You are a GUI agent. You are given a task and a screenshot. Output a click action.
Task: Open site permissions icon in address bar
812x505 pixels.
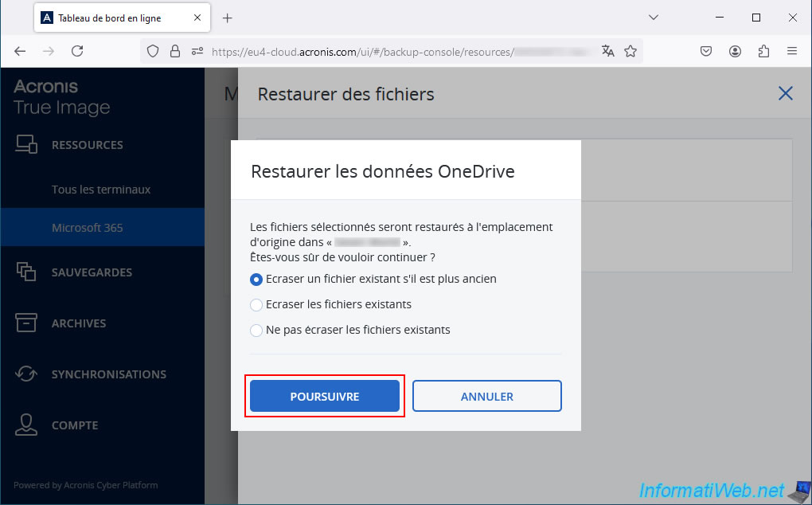coord(197,51)
